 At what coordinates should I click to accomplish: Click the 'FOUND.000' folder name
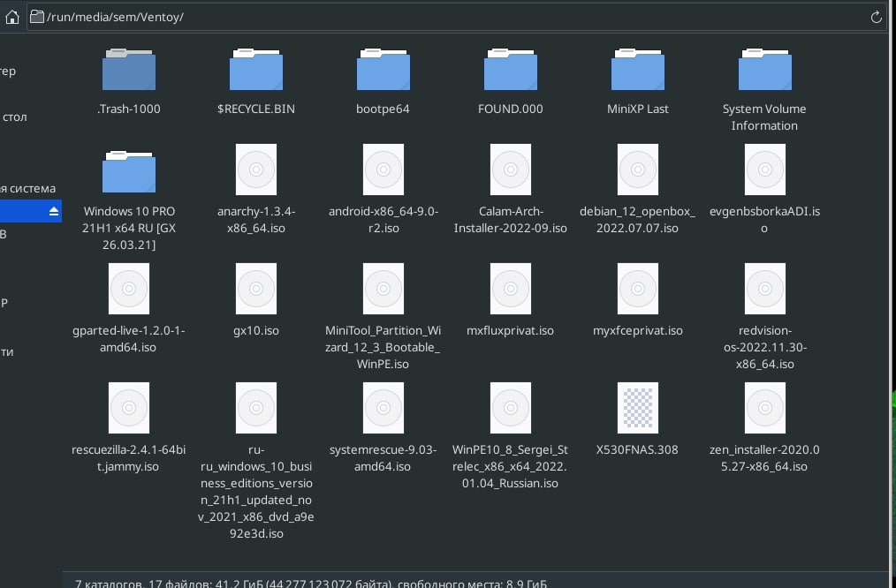[510, 109]
